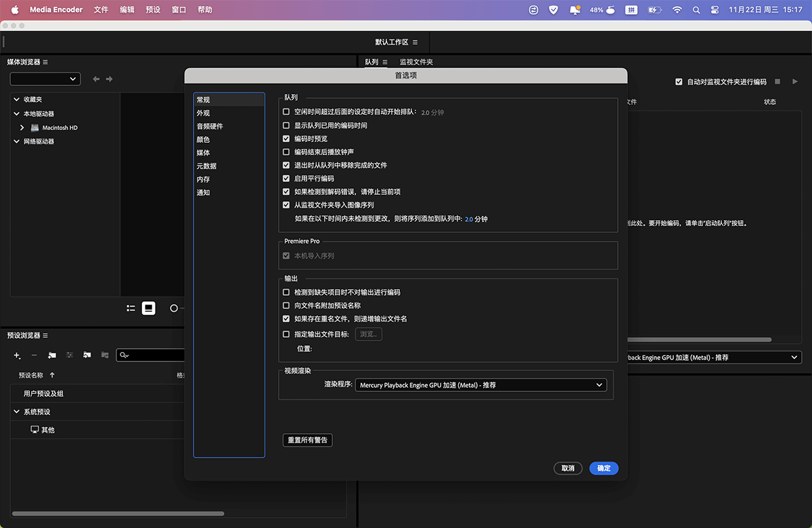Collapse the 收藏夹 tree section
Image resolution: width=812 pixels, height=528 pixels.
(x=17, y=100)
